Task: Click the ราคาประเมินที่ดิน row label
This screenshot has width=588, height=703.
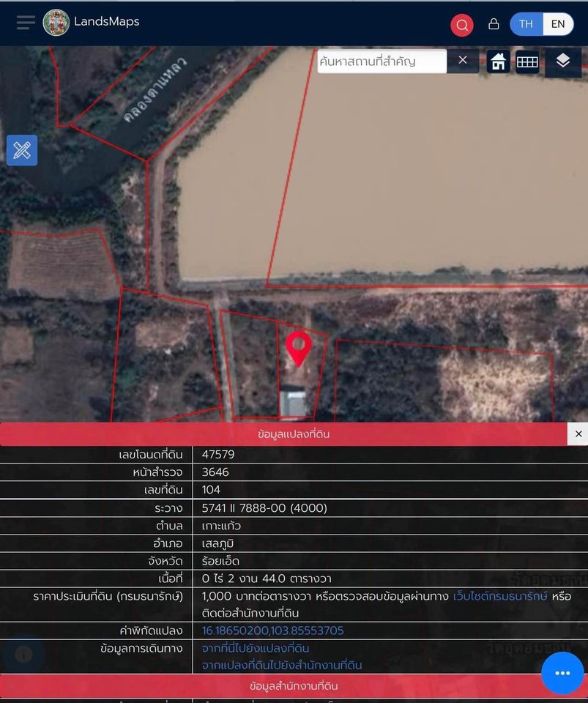Action: (108, 596)
